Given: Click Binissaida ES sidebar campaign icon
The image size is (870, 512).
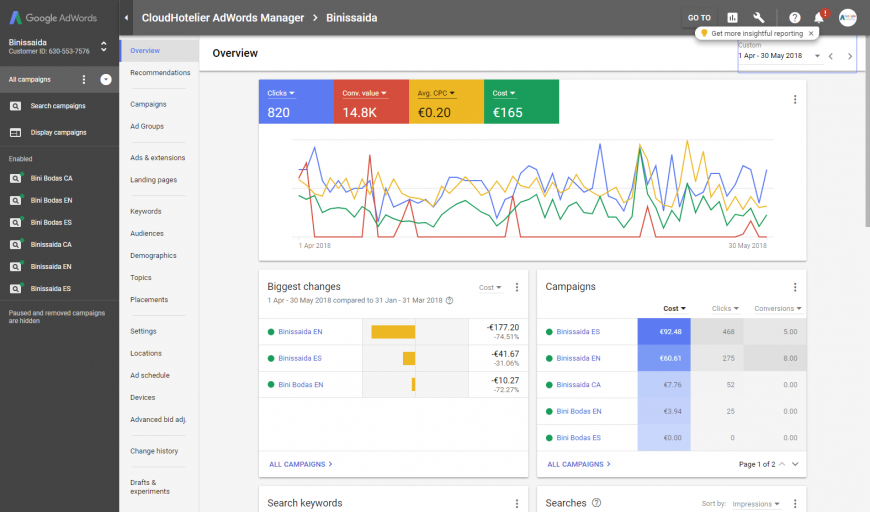Looking at the screenshot, I should (x=16, y=288).
